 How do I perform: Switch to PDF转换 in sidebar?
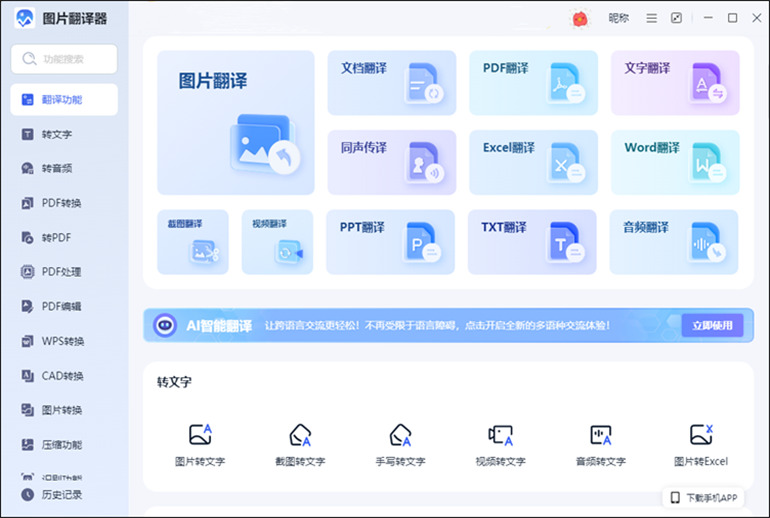point(64,203)
